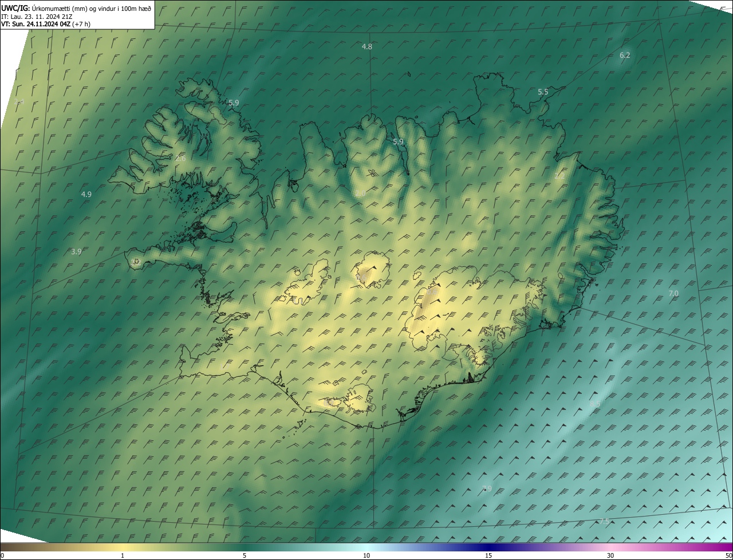Screen dimensions: 733x560
Task: Select the 5.5 value label on the map
Action: [543, 92]
